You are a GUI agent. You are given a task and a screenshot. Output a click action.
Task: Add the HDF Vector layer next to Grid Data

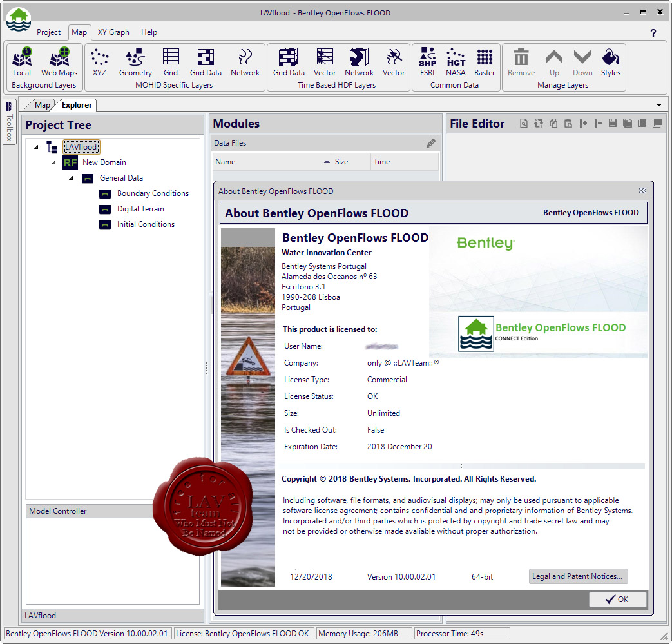click(325, 62)
